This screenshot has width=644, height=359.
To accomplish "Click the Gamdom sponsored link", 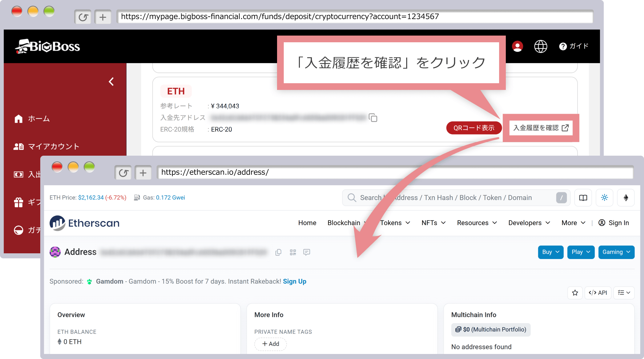I will click(x=110, y=281).
